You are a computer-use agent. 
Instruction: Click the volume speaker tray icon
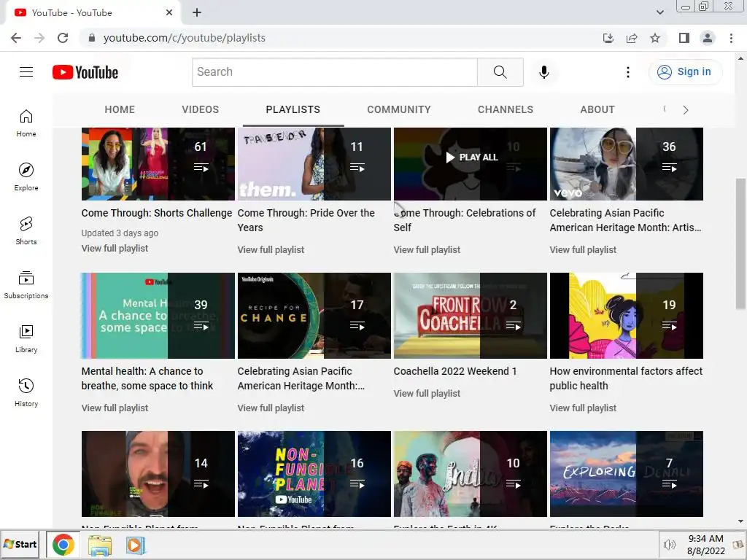[670, 545]
